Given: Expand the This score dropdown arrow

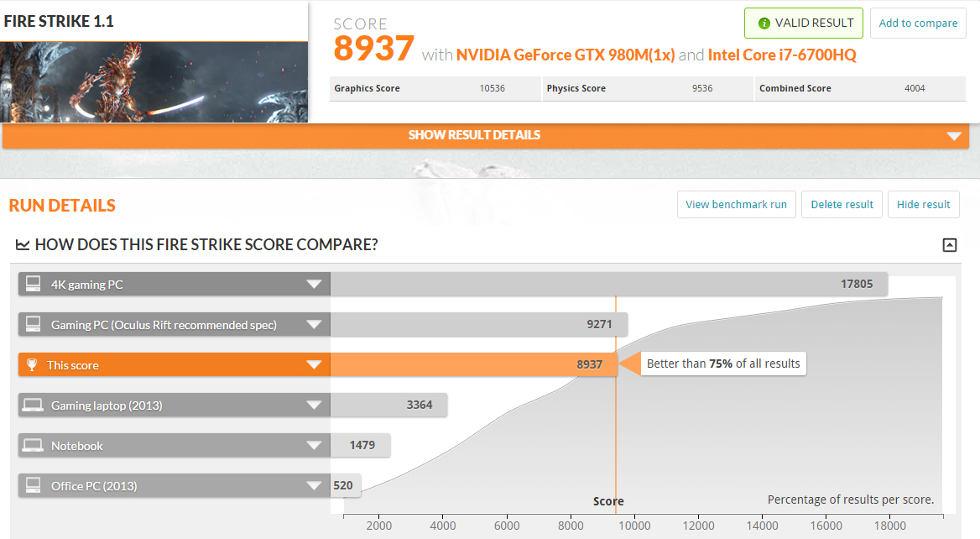Looking at the screenshot, I should click(x=314, y=364).
